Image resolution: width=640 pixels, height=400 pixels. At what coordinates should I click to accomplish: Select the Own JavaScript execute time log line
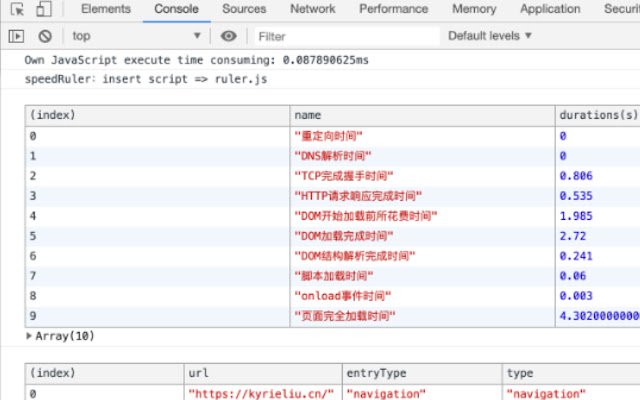[x=196, y=60]
